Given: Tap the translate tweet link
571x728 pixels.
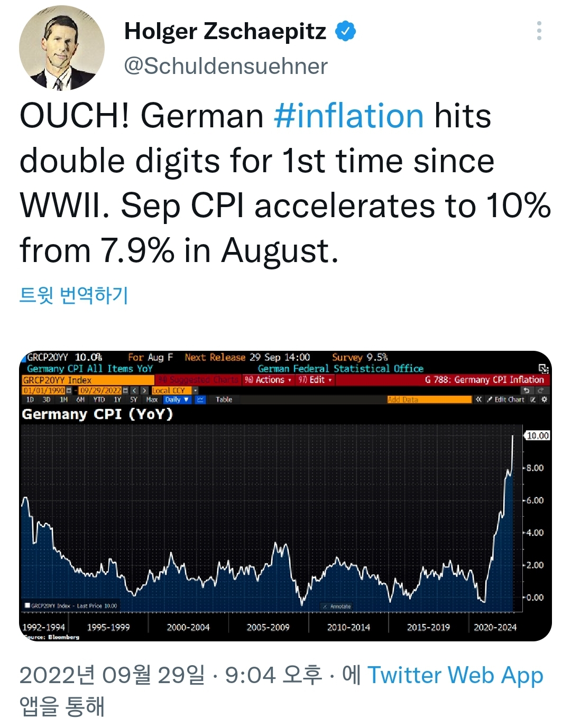Looking at the screenshot, I should click(x=73, y=295).
